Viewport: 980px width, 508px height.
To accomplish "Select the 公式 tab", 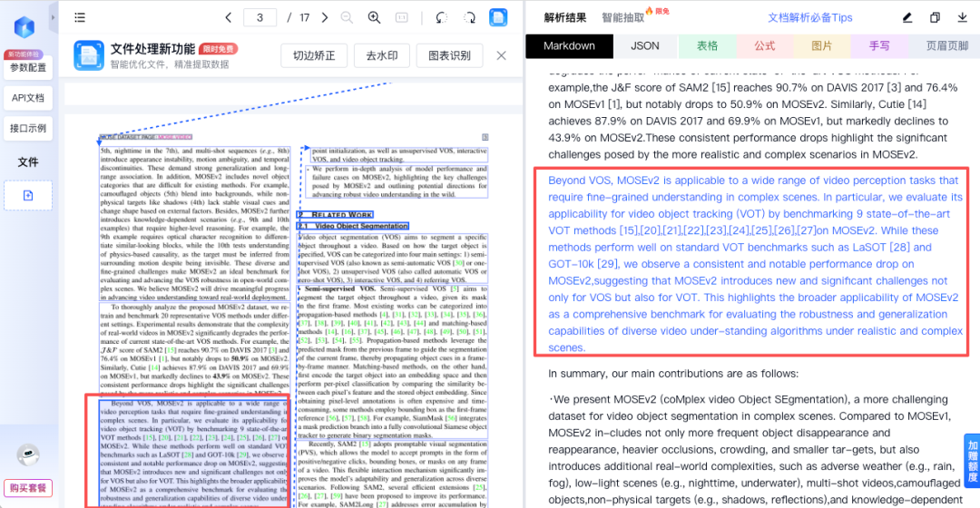I will (x=764, y=46).
